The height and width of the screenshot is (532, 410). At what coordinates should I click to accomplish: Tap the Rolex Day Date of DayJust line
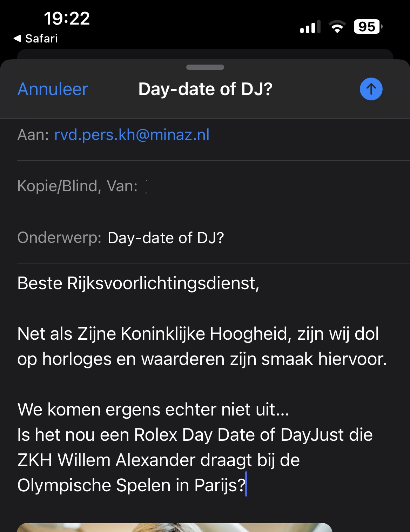click(195, 435)
